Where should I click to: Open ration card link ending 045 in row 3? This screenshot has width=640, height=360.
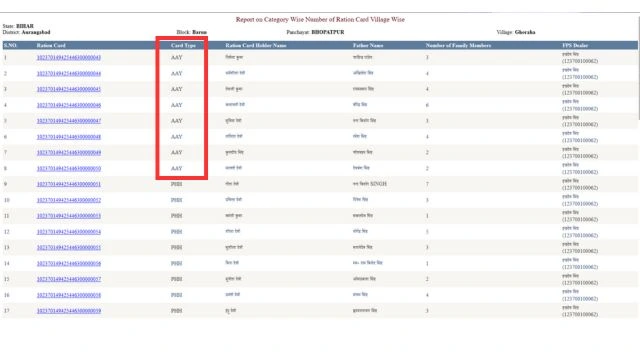point(69,89)
